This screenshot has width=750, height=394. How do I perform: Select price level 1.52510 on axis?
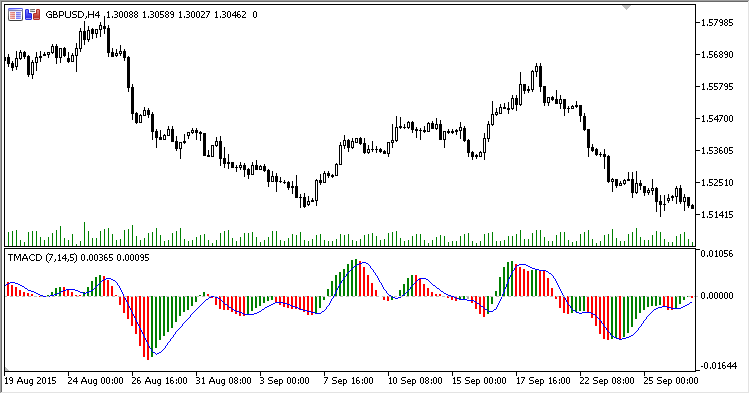tap(717, 183)
